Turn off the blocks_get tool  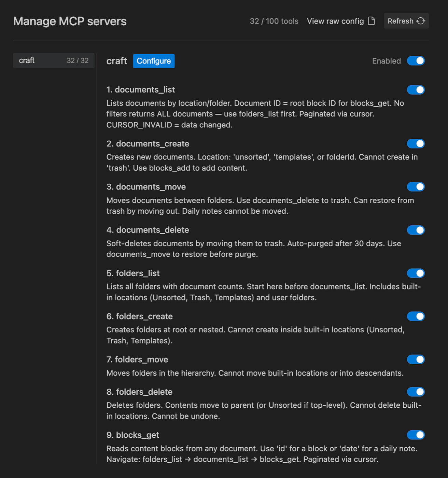click(x=416, y=435)
